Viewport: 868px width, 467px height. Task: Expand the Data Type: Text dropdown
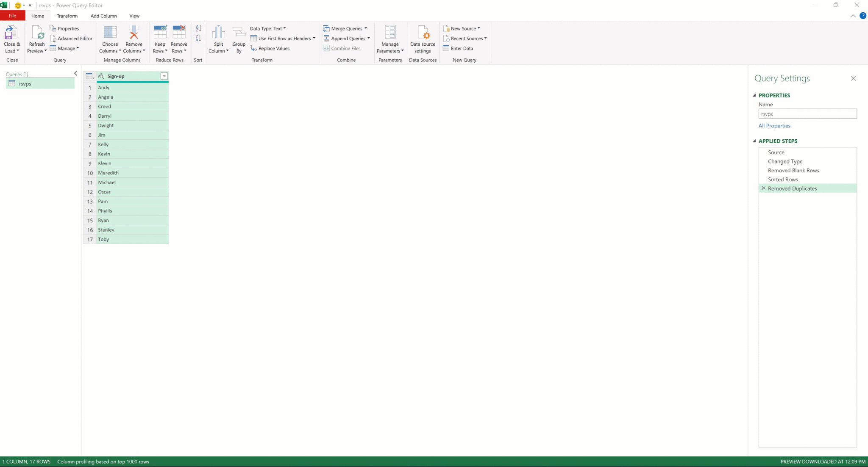(268, 28)
